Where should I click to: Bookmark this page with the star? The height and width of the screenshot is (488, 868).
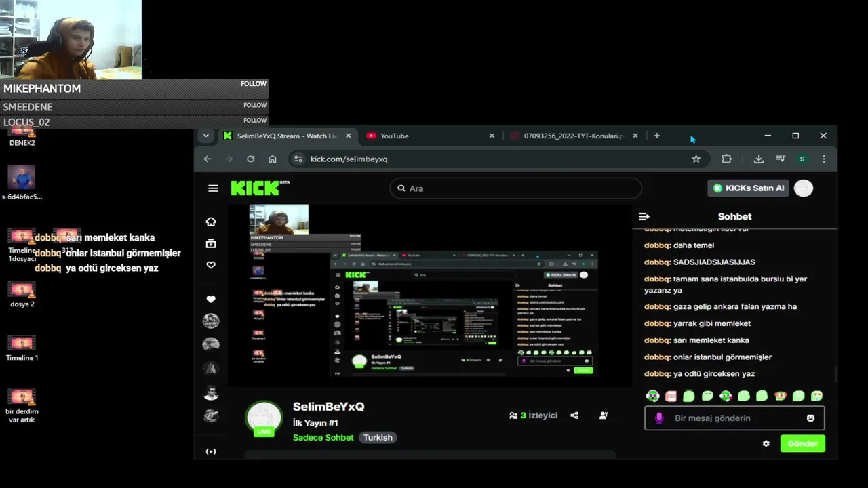click(696, 159)
